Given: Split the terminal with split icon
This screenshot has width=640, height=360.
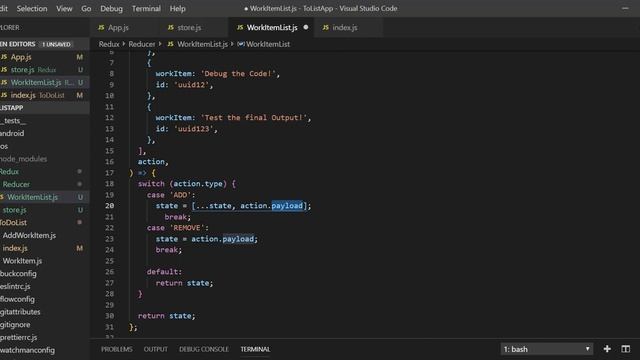Looking at the screenshot, I should point(625,349).
